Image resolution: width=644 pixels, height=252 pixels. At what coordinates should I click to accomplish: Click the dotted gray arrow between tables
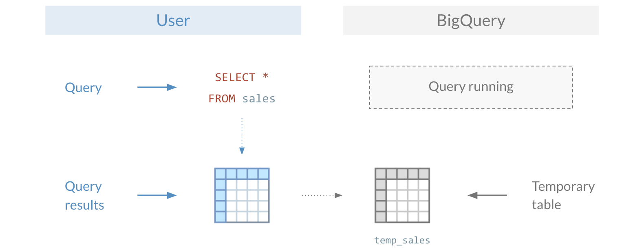point(322,195)
